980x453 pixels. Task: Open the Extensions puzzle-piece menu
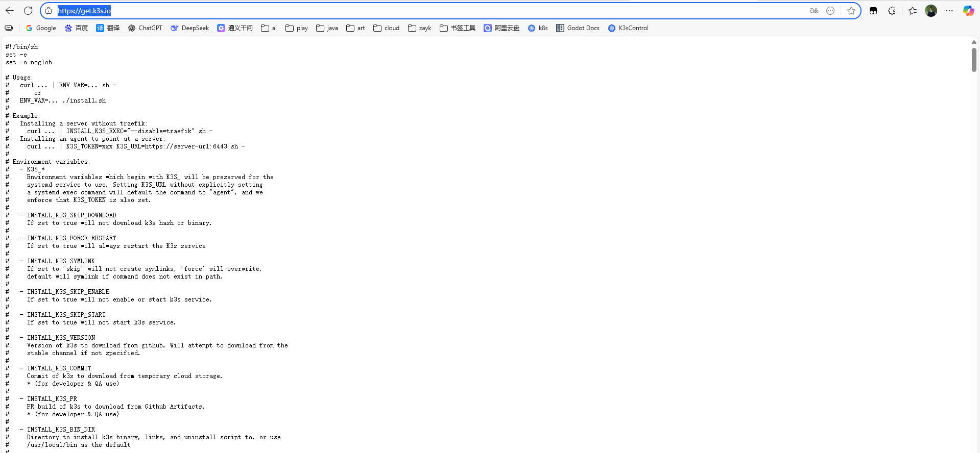click(x=892, y=11)
